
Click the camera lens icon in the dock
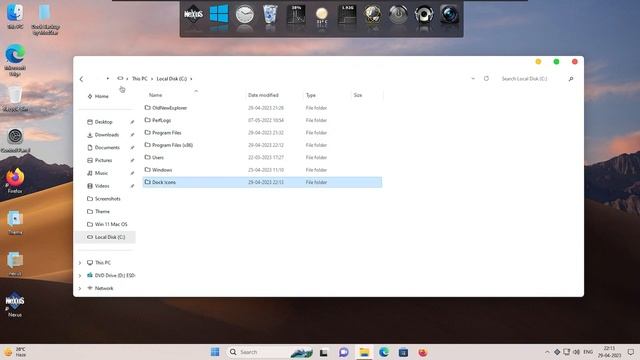click(449, 15)
